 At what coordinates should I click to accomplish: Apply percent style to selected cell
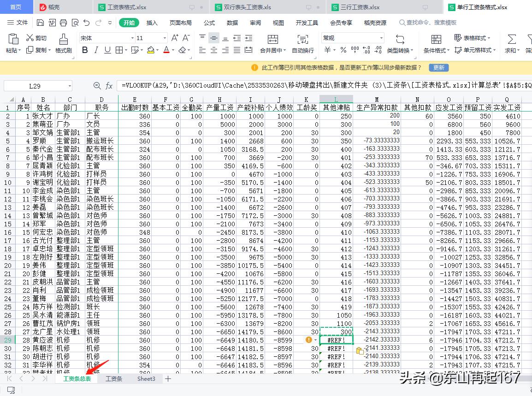coord(343,49)
